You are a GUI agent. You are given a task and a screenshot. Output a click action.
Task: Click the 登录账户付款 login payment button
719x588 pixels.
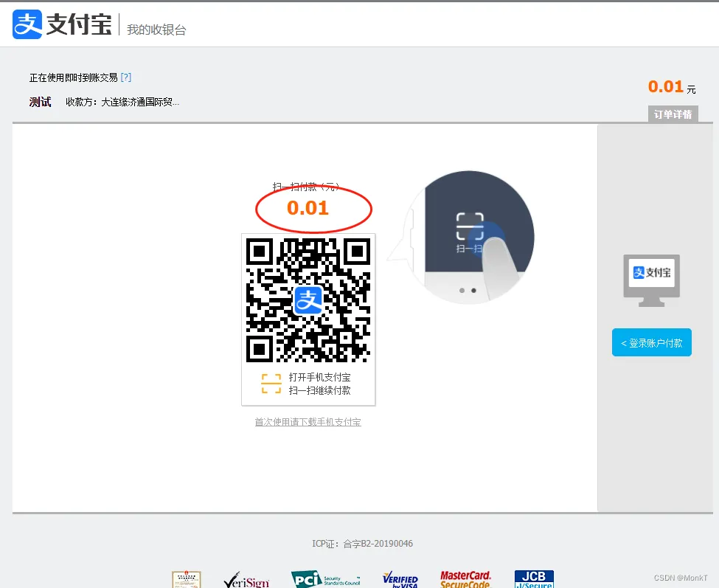(652, 342)
